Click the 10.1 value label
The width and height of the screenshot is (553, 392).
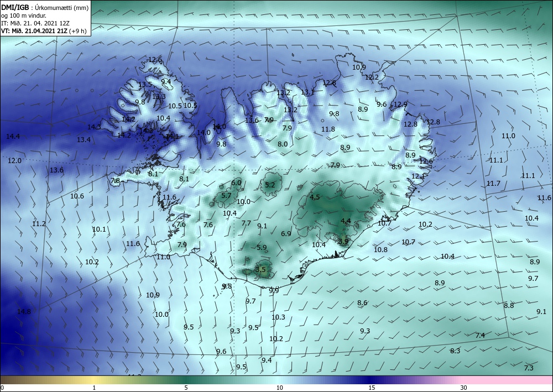tap(99, 229)
